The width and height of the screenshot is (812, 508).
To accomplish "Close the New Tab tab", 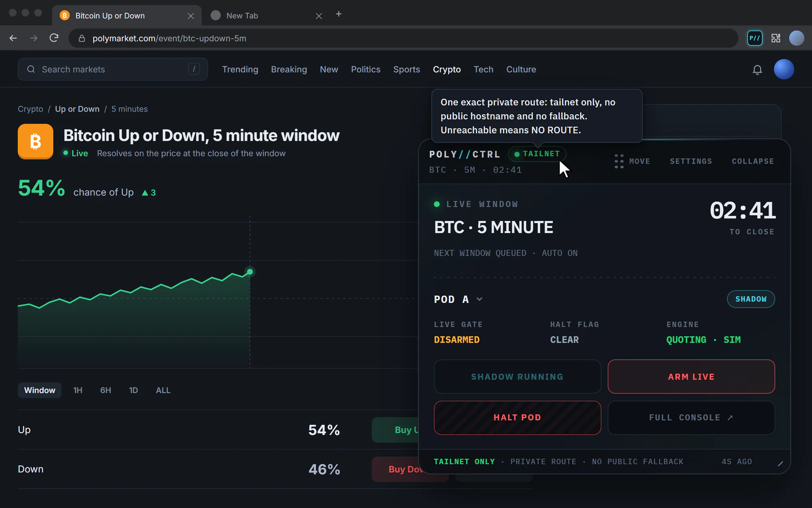I will 319,16.
